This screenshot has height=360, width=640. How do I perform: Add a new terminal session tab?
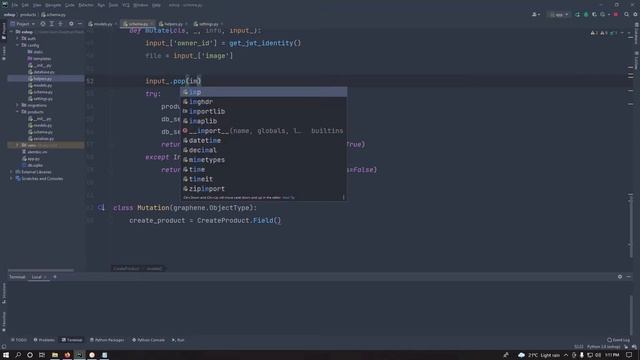[x=55, y=277]
